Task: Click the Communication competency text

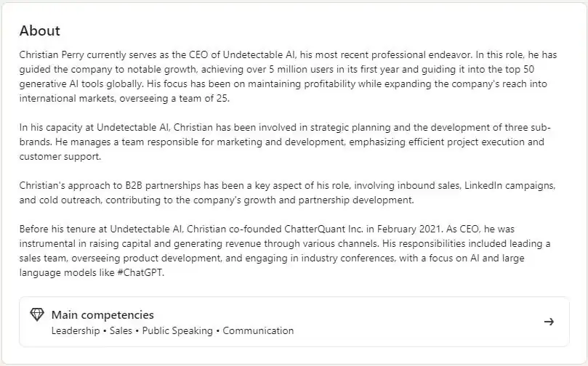Action: click(x=258, y=331)
